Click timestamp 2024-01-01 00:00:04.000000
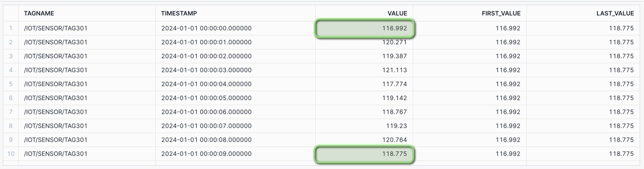The width and height of the screenshot is (644, 169). (x=206, y=84)
